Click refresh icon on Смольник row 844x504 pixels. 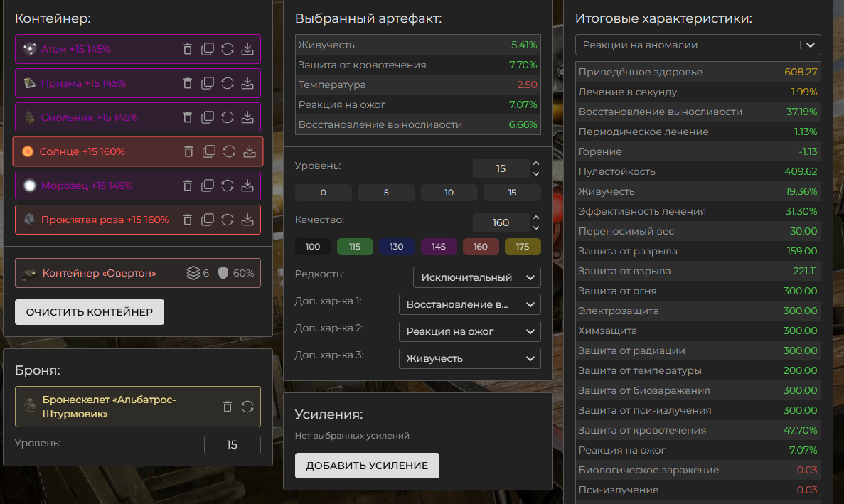(228, 117)
